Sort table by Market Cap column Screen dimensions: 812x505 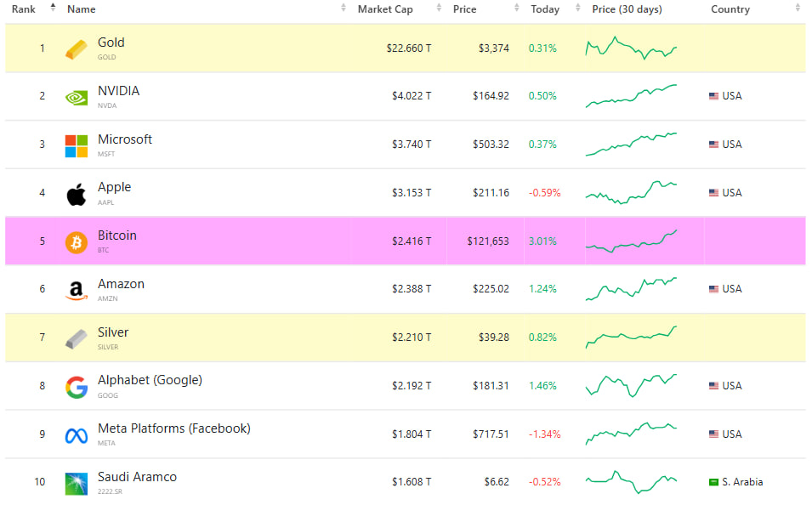pyautogui.click(x=387, y=9)
